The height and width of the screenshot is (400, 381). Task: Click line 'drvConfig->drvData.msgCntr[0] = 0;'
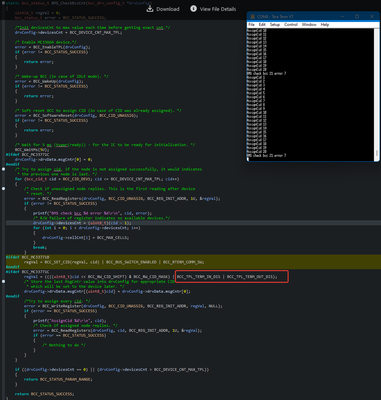[x=53, y=159]
